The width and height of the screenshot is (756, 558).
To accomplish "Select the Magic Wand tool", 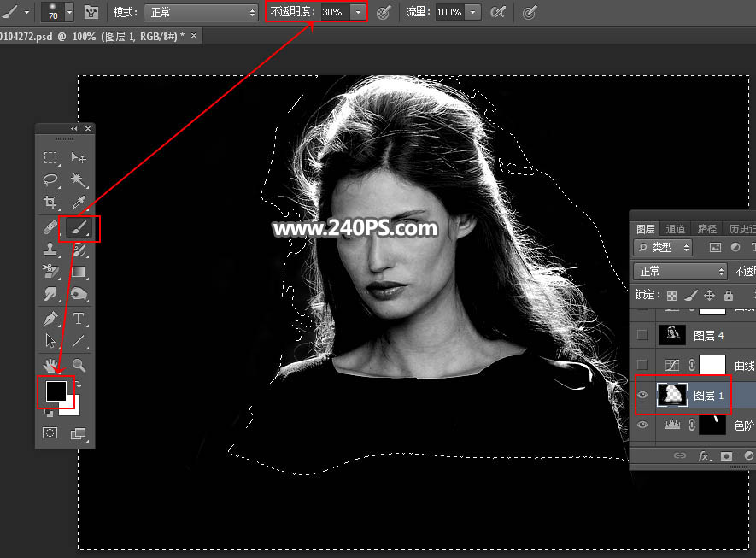I will coord(79,180).
